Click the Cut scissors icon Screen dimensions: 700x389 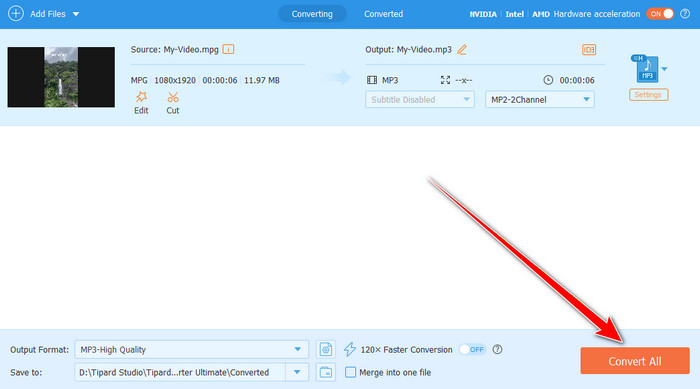pyautogui.click(x=173, y=97)
